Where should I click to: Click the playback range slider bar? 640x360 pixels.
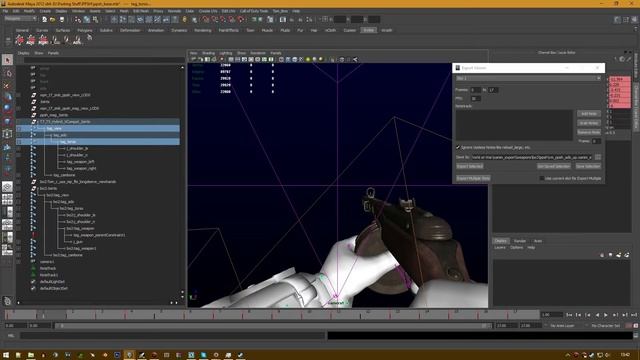coord(274,326)
